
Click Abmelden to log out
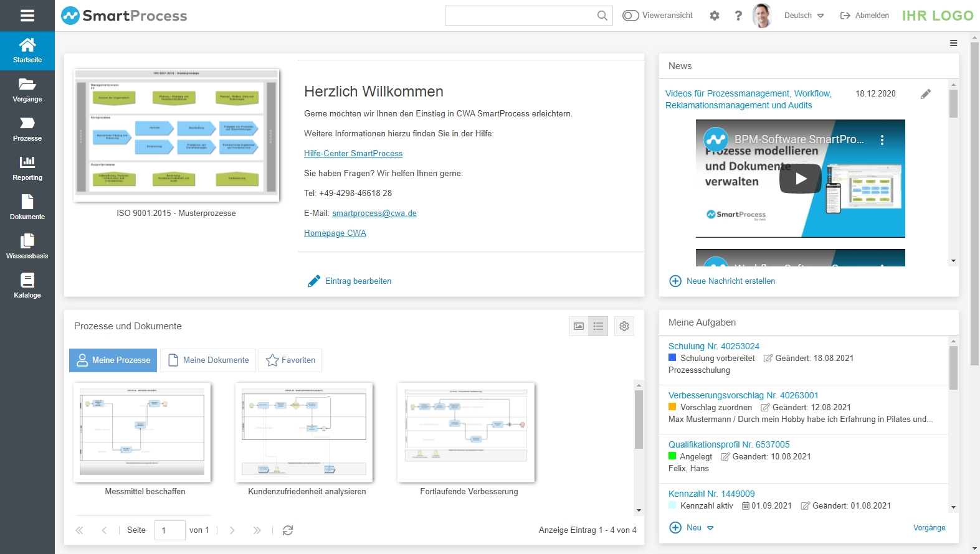pyautogui.click(x=865, y=16)
